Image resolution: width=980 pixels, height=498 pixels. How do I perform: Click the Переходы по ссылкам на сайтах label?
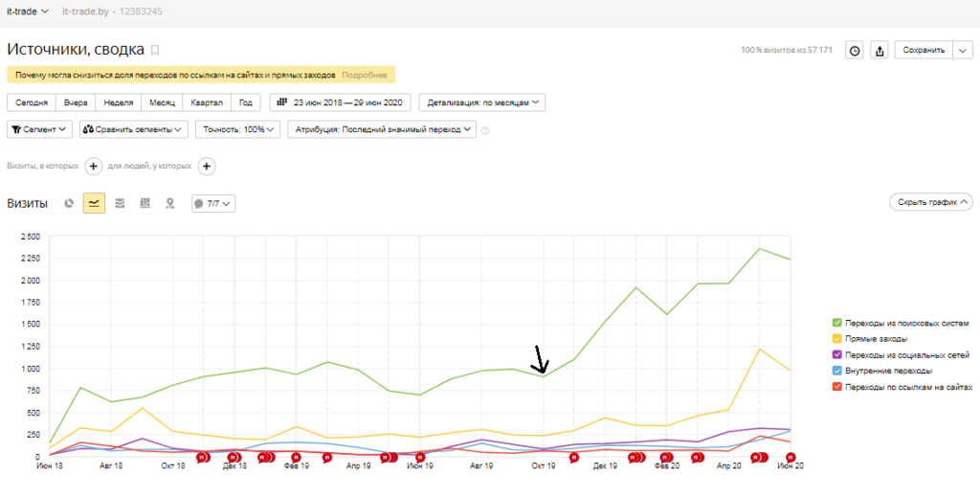pyautogui.click(x=909, y=387)
